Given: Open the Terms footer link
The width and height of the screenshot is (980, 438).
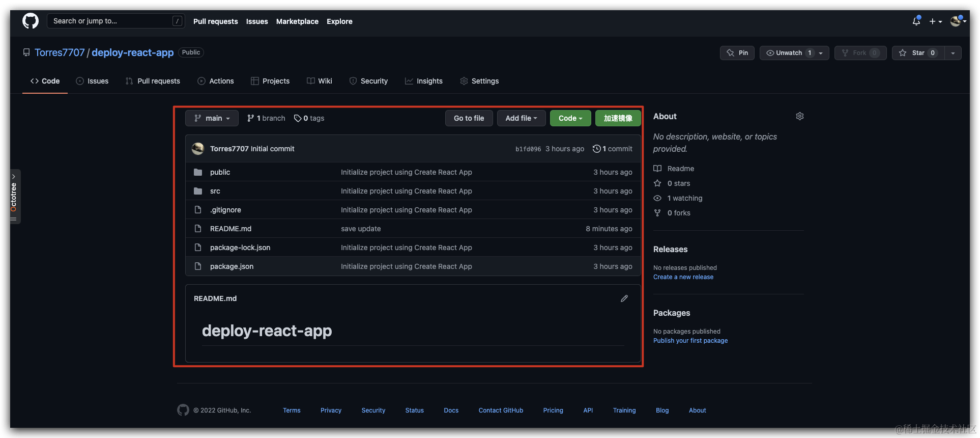Looking at the screenshot, I should [x=292, y=410].
